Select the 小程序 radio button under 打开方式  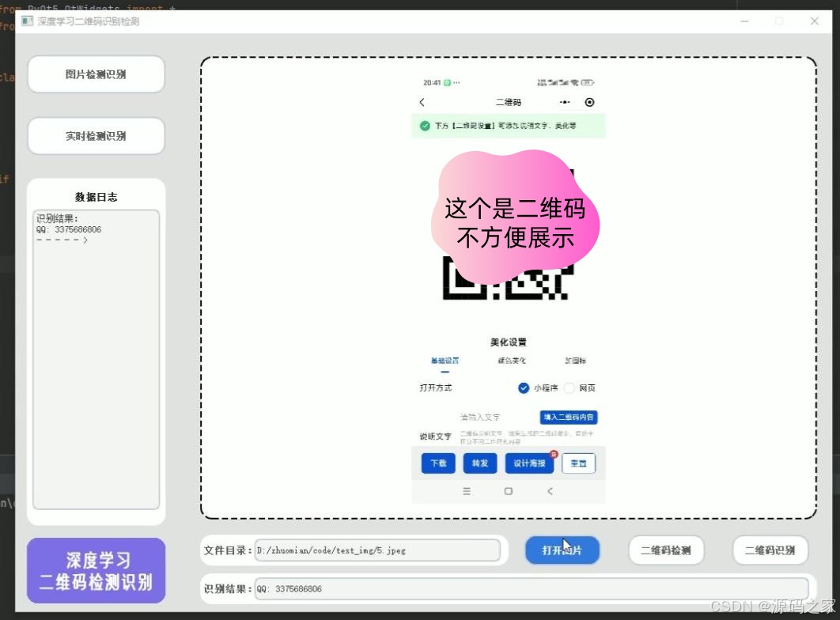[x=524, y=387]
